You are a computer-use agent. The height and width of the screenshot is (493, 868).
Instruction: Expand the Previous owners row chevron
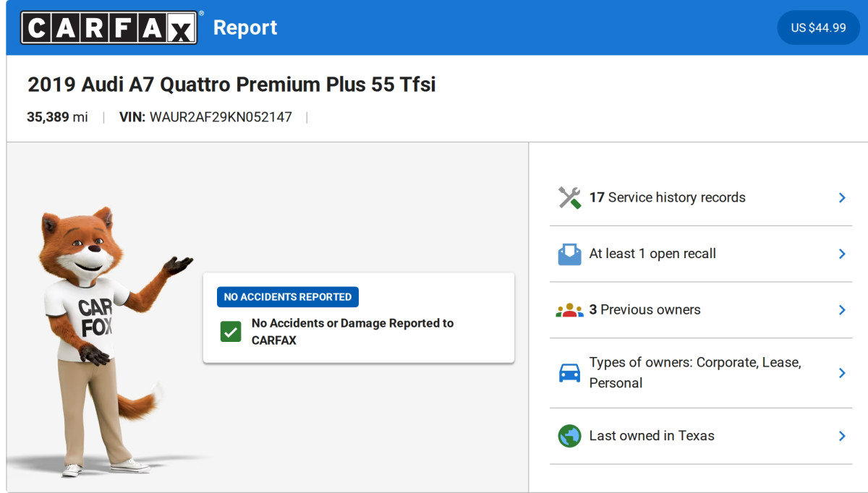tap(841, 310)
